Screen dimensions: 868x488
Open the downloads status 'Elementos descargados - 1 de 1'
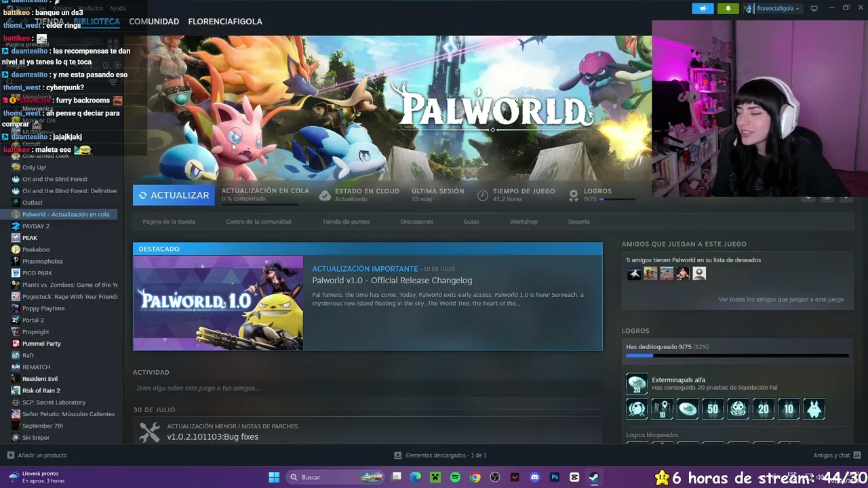(x=441, y=455)
